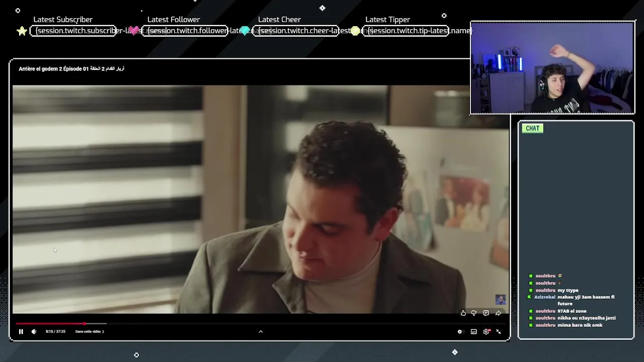
Task: Click the pink heart follower icon
Action: 133,31
